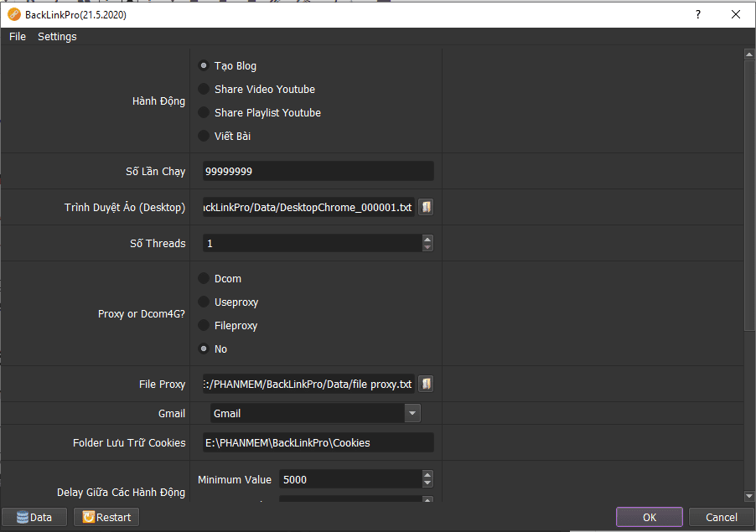Open the Settings menu
756x532 pixels.
(57, 37)
